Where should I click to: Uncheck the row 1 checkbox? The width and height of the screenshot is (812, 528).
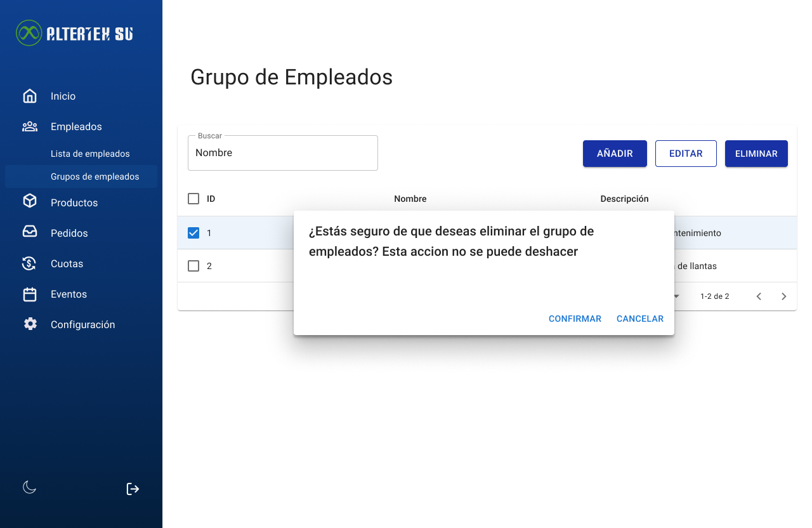(193, 233)
